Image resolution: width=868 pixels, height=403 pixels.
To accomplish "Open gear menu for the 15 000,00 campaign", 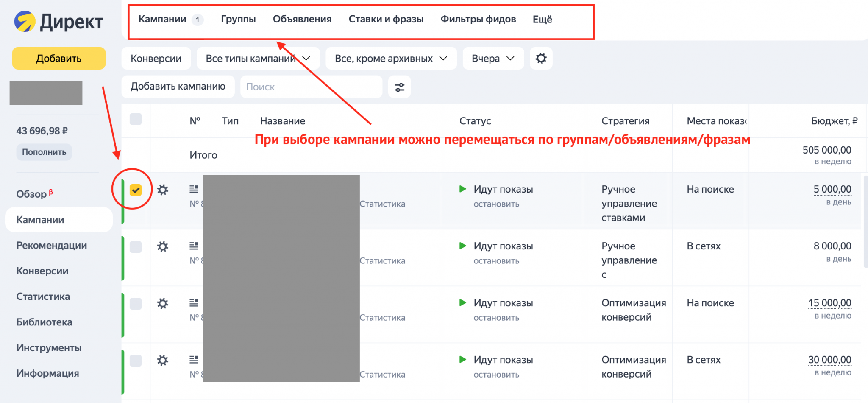I will click(163, 303).
